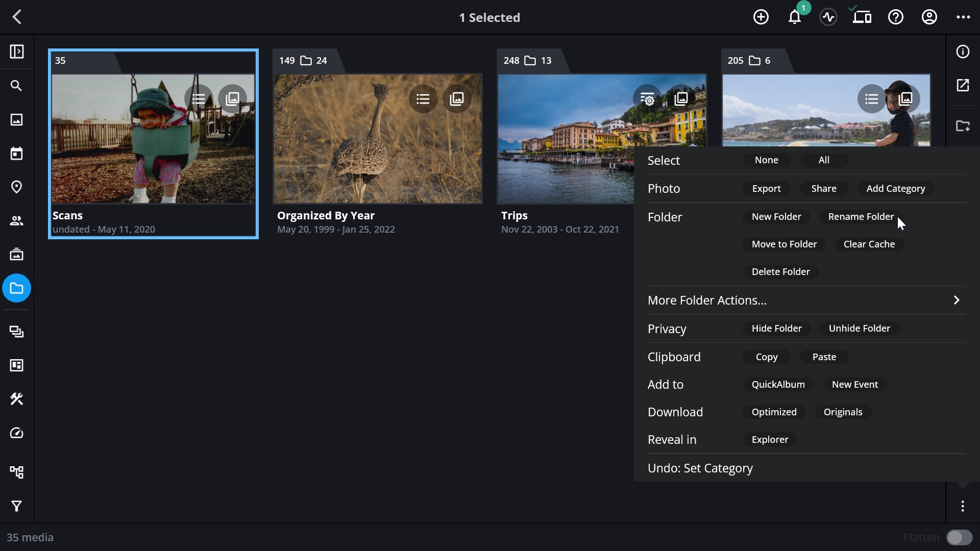Image resolution: width=980 pixels, height=551 pixels.
Task: Open the places map pin icon
Action: point(16,187)
